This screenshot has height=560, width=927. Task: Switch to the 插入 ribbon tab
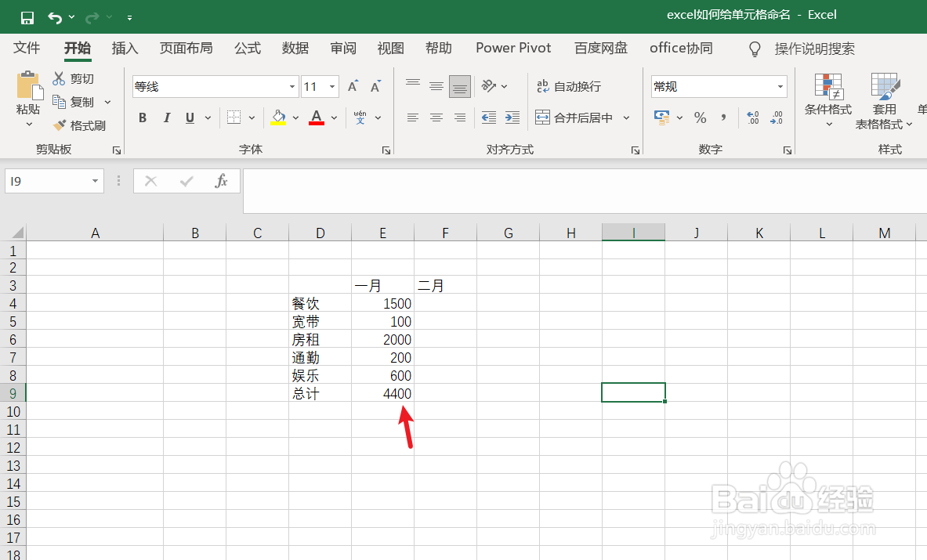pos(125,48)
